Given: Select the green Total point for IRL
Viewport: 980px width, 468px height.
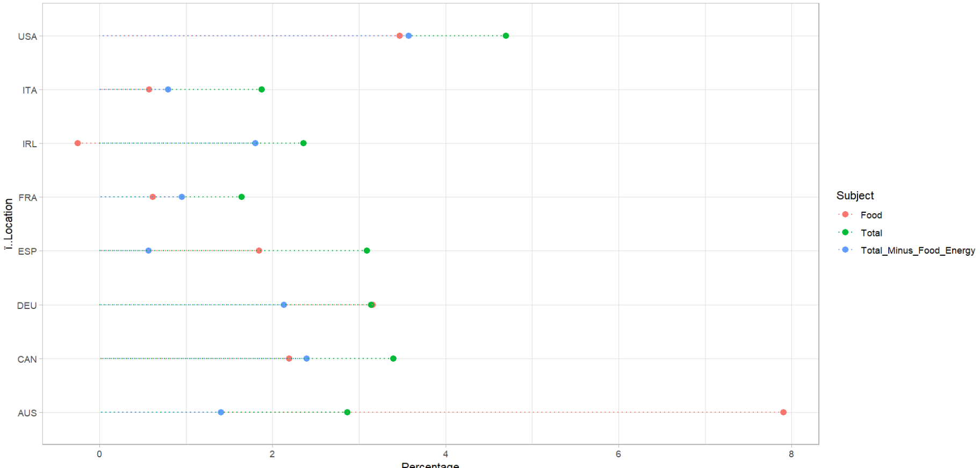Looking at the screenshot, I should pos(304,143).
